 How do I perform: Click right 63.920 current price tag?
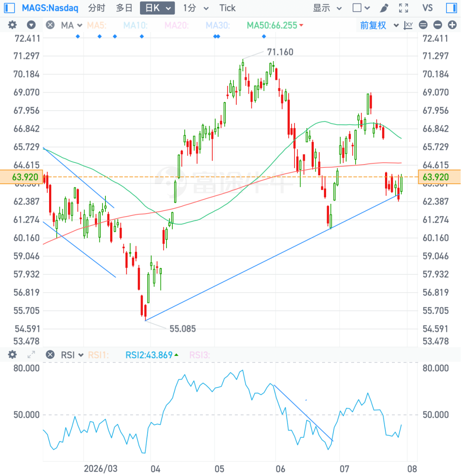pyautogui.click(x=440, y=176)
